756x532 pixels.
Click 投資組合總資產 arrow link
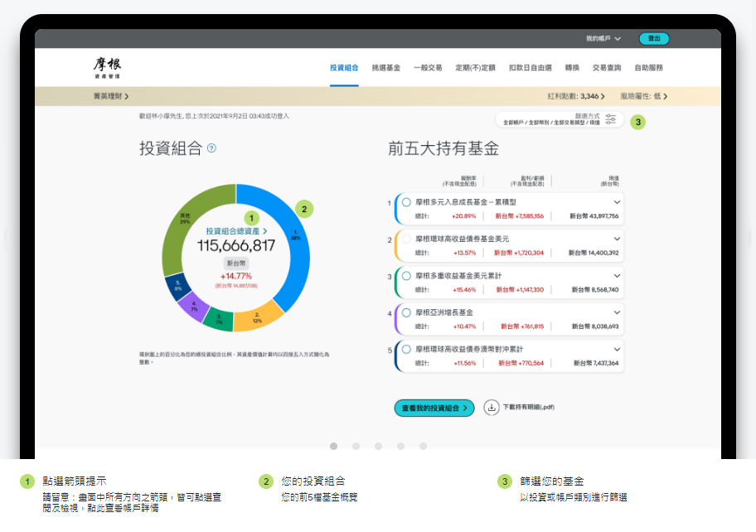click(x=236, y=231)
